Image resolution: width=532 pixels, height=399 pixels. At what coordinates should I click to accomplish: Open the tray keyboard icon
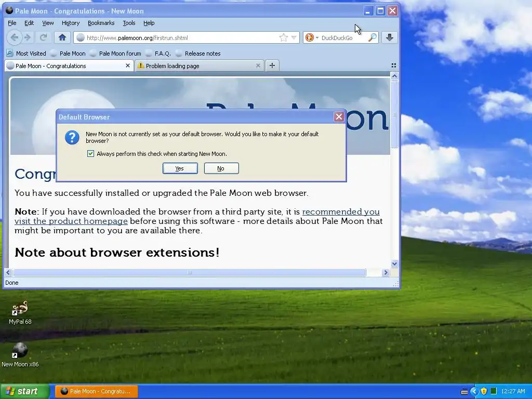464,392
